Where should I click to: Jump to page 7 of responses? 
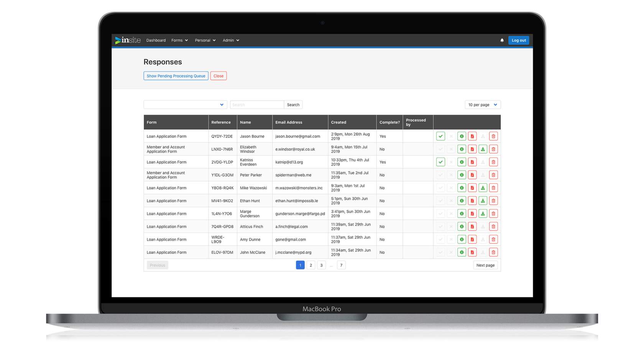[341, 265]
